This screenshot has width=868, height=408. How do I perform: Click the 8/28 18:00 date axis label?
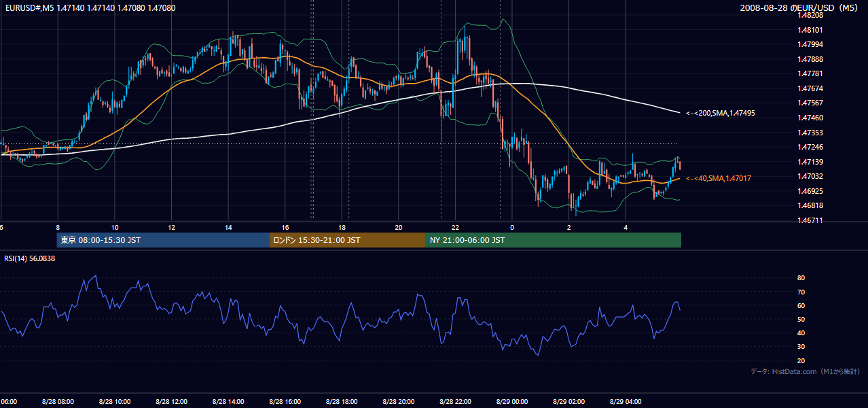pyautogui.click(x=342, y=401)
